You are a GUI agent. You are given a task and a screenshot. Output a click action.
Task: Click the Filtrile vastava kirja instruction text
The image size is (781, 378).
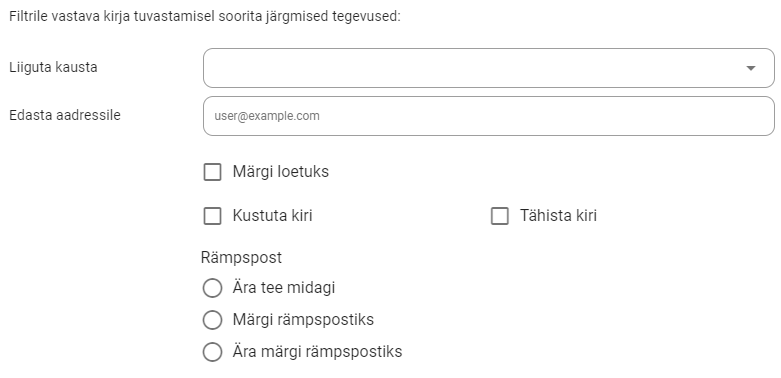click(x=205, y=16)
